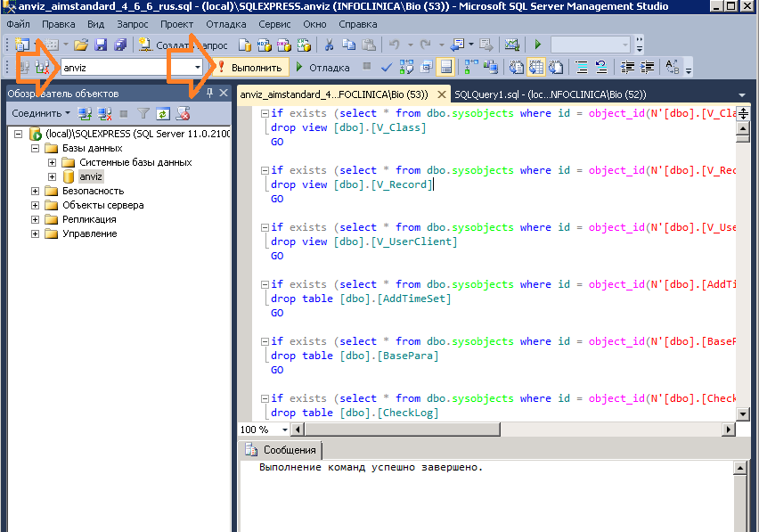Switch to the SQLQuery1.sql tab
The image size is (759, 532).
coord(550,94)
